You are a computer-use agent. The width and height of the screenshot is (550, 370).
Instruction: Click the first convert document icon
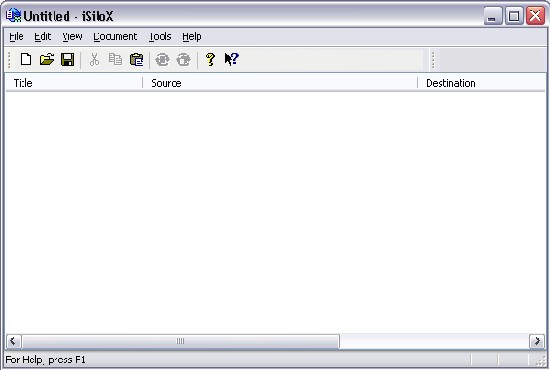pos(162,59)
